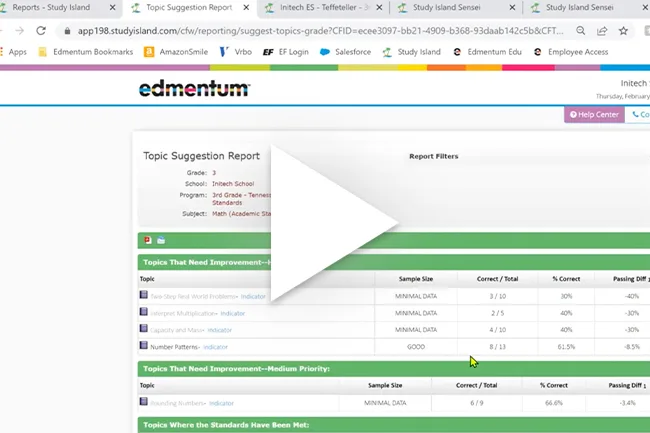Click the zoom magnifier icon in the address bar
Viewport: 650px width, 433px height.
click(x=581, y=31)
